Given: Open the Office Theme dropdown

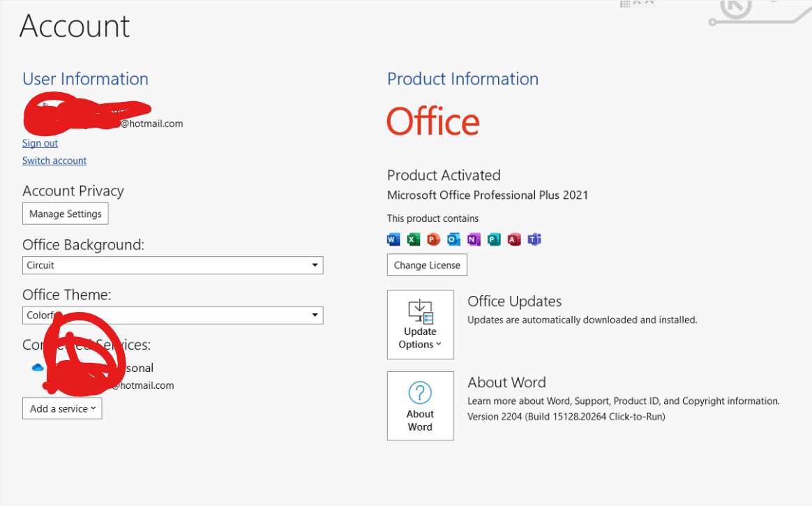Looking at the screenshot, I should click(172, 315).
